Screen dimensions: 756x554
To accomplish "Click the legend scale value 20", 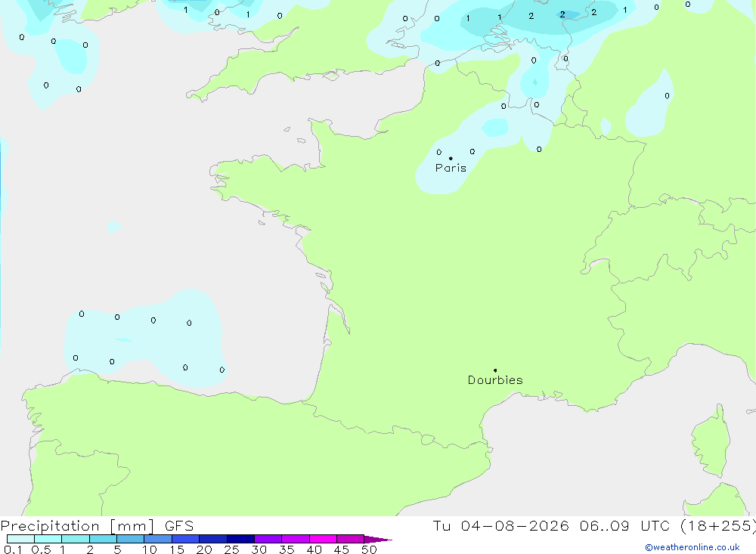I will coord(204,549).
